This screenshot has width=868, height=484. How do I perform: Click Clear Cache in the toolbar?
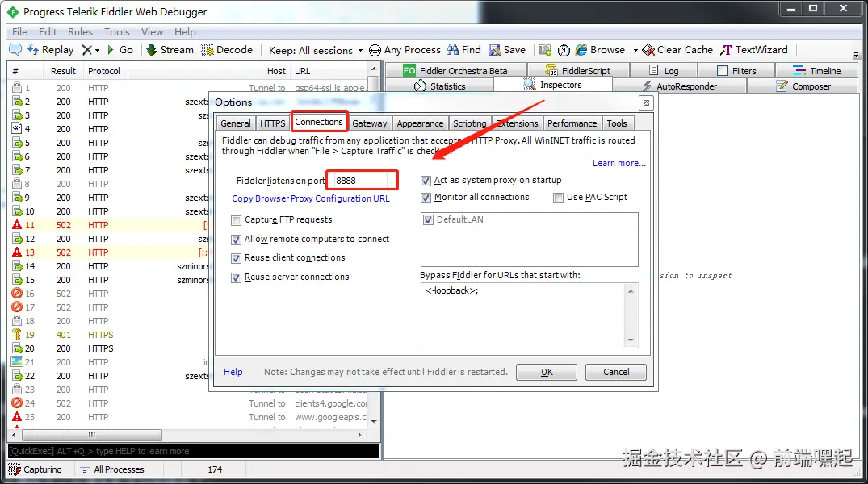click(x=677, y=50)
